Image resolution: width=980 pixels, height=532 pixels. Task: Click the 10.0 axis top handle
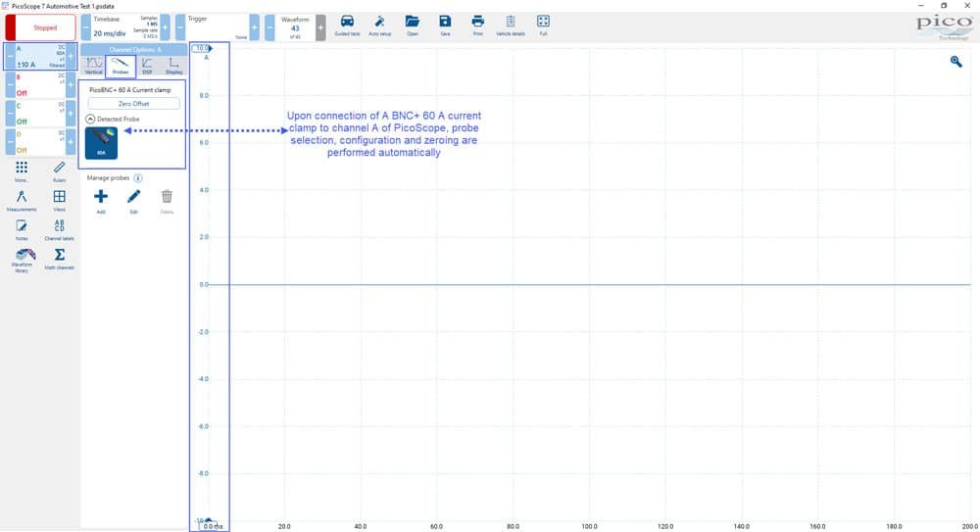[x=202, y=48]
